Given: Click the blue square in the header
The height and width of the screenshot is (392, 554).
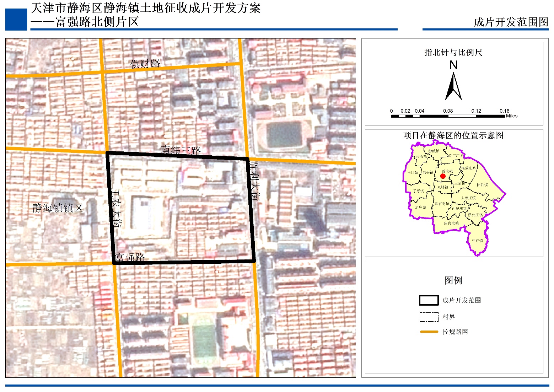Looking at the screenshot, I should coord(16,19).
